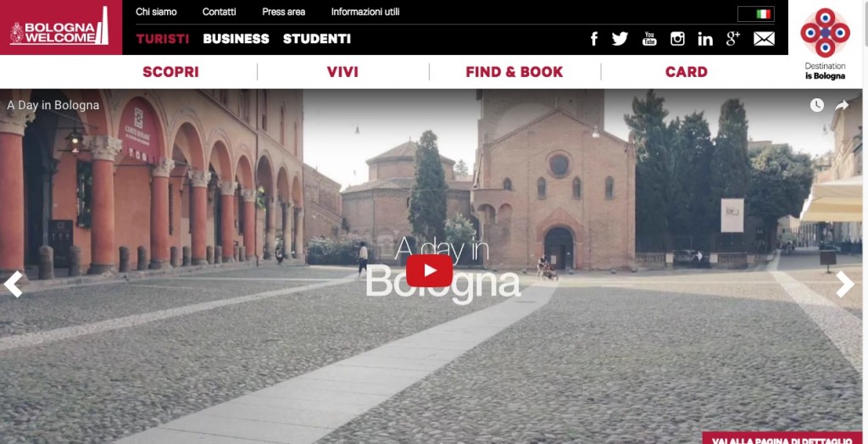Click the envelope newsletter icon
The width and height of the screenshot is (868, 444).
764,39
